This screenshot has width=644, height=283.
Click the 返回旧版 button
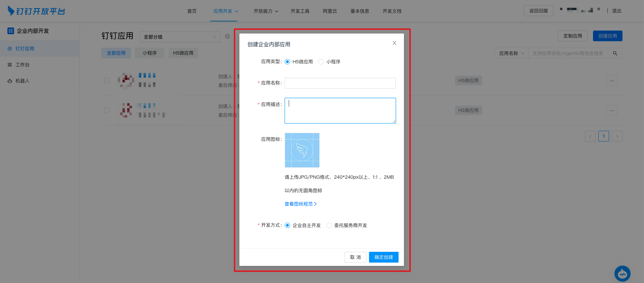(539, 11)
